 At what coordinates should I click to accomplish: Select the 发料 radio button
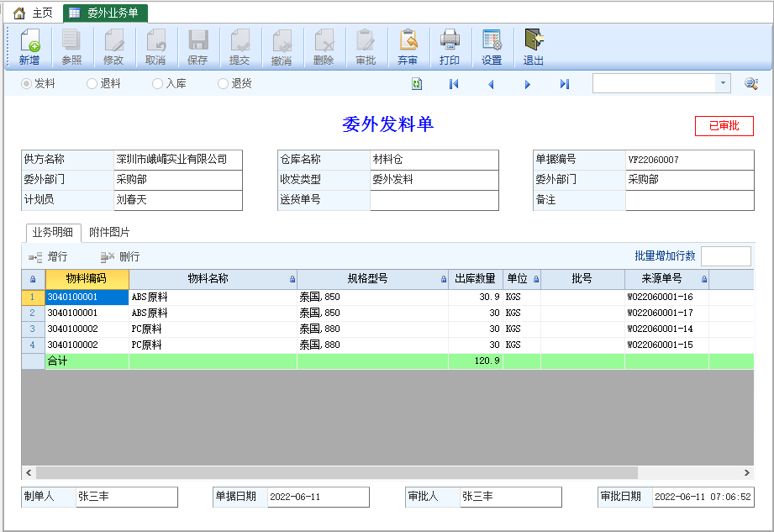tap(26, 84)
